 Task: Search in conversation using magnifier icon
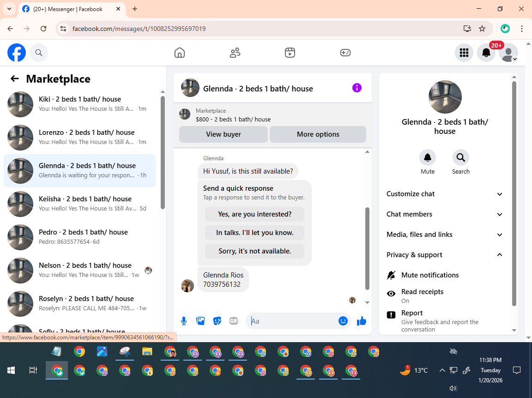[461, 157]
